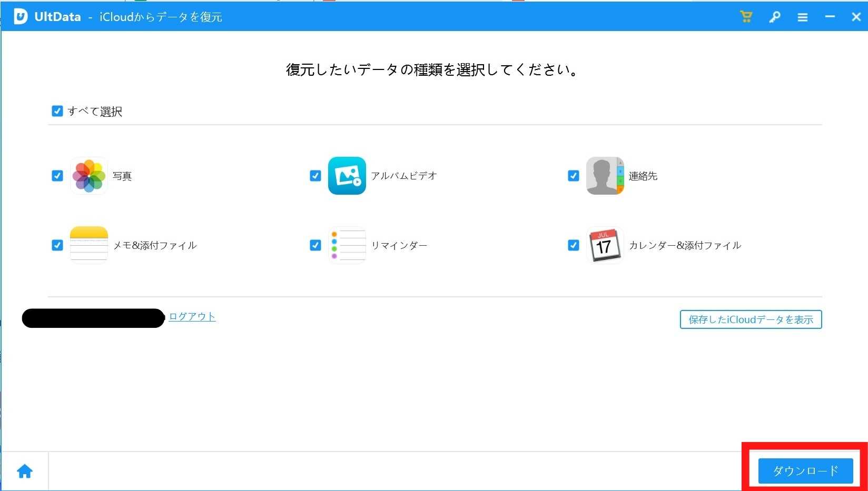Click the calendar icon showing 17

tap(605, 245)
